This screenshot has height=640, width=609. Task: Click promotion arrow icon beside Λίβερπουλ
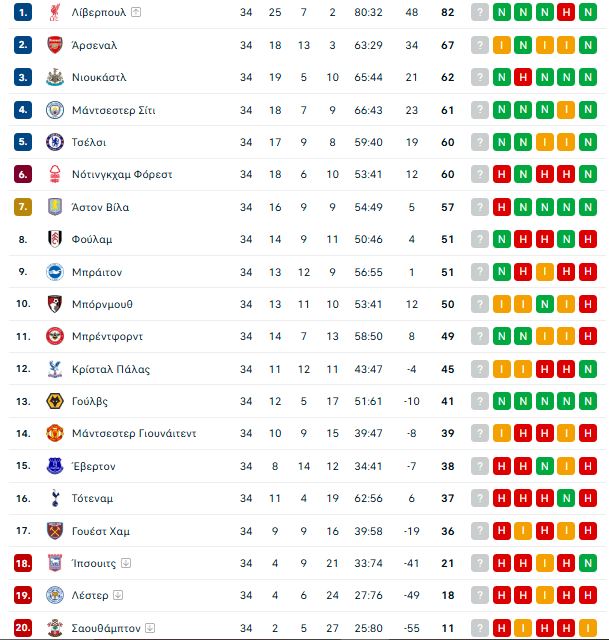(x=136, y=12)
